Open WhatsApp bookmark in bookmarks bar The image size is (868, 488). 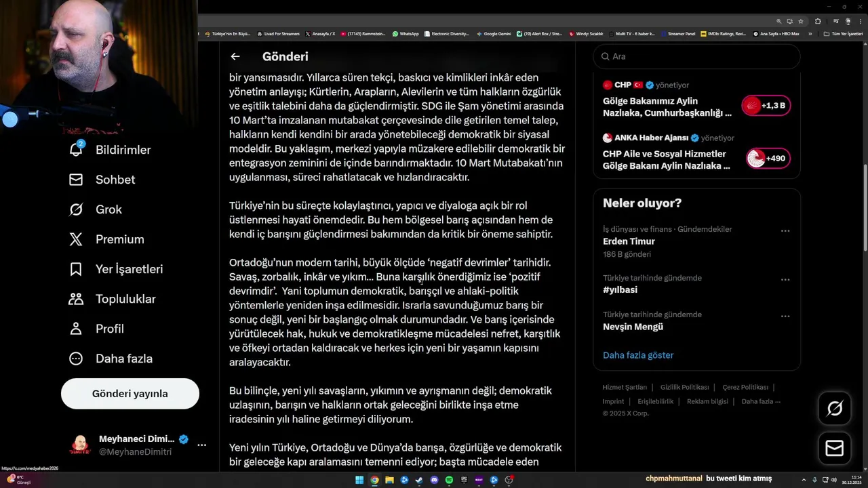click(x=406, y=34)
